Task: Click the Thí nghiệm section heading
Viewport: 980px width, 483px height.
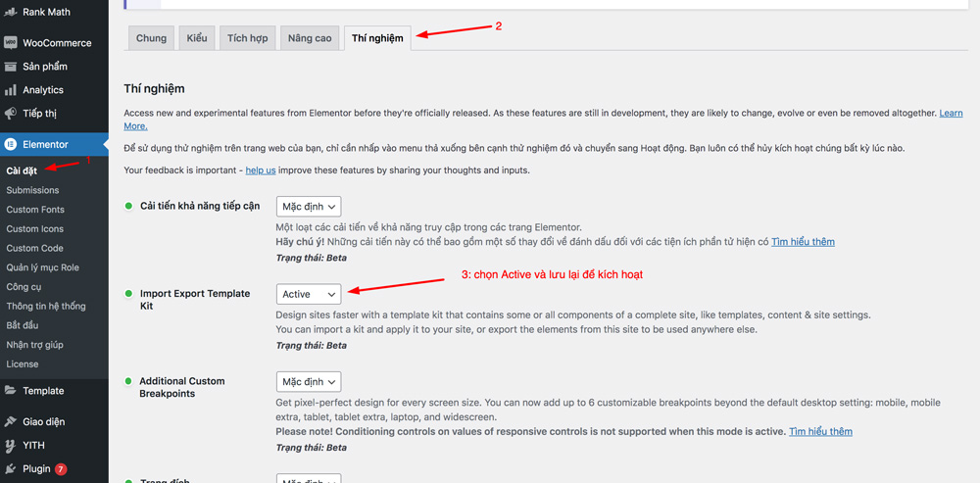Action: [x=155, y=89]
